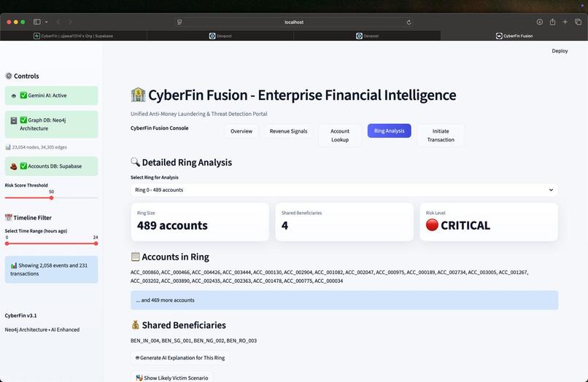Click the Accounts DB: Supabase status

pos(51,166)
